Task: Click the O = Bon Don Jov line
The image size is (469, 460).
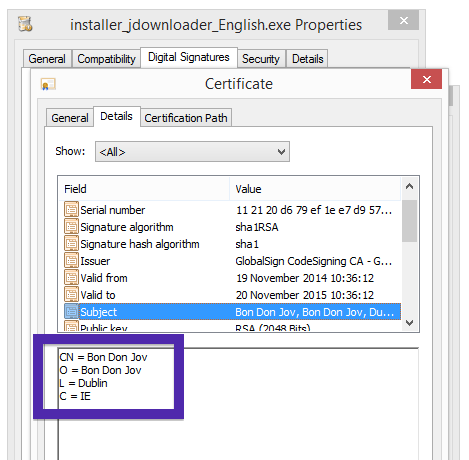Action: [100, 370]
